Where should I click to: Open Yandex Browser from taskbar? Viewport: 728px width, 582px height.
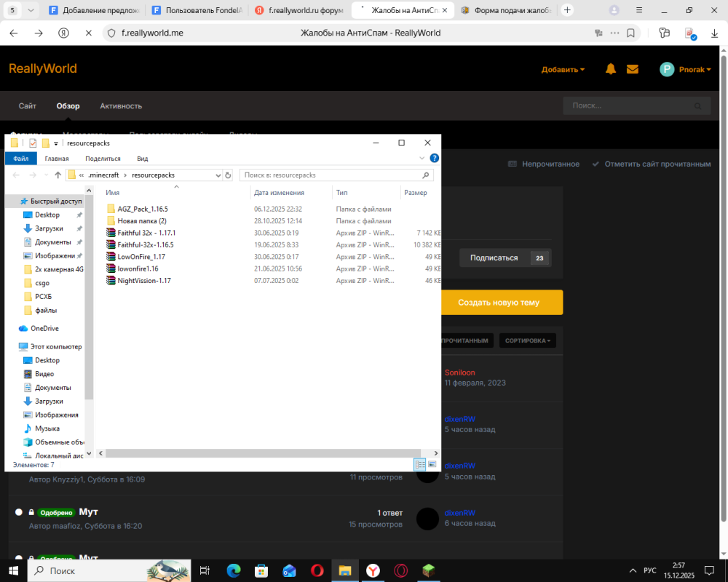pyautogui.click(x=373, y=570)
